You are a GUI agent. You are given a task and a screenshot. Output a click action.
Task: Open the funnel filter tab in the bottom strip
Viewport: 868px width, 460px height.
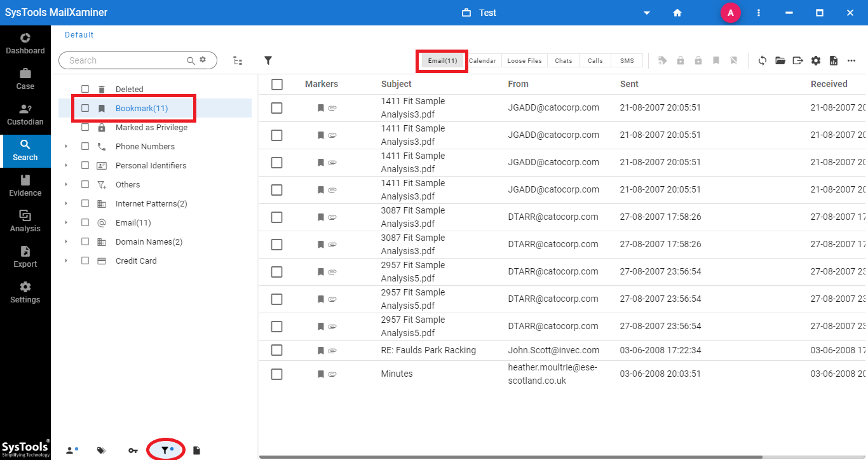[166, 450]
